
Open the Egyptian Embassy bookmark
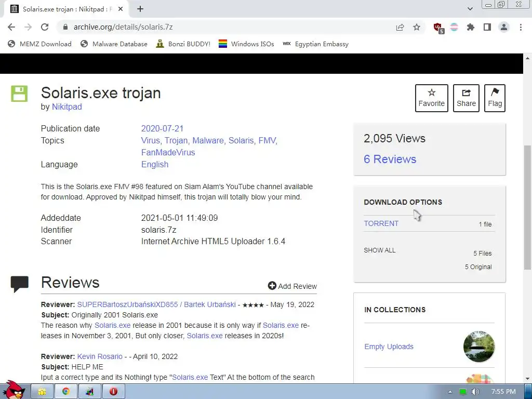pyautogui.click(x=315, y=44)
